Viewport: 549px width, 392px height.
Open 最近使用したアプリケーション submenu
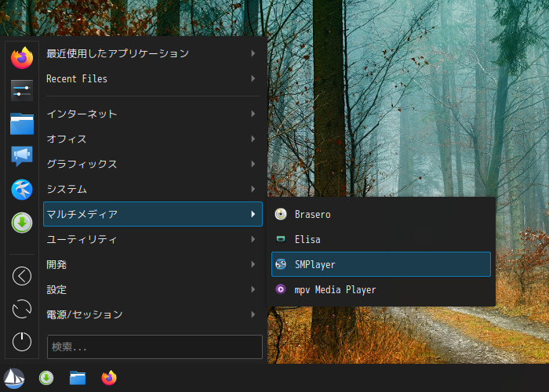coord(153,53)
